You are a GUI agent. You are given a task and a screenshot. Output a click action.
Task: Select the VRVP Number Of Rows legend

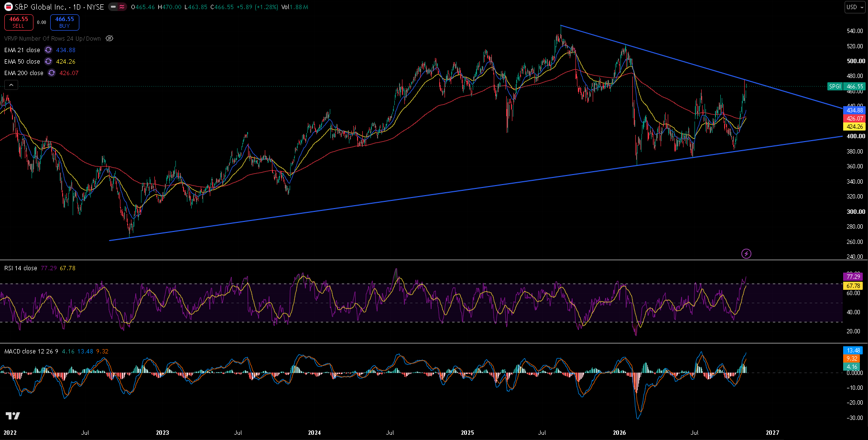click(x=53, y=38)
